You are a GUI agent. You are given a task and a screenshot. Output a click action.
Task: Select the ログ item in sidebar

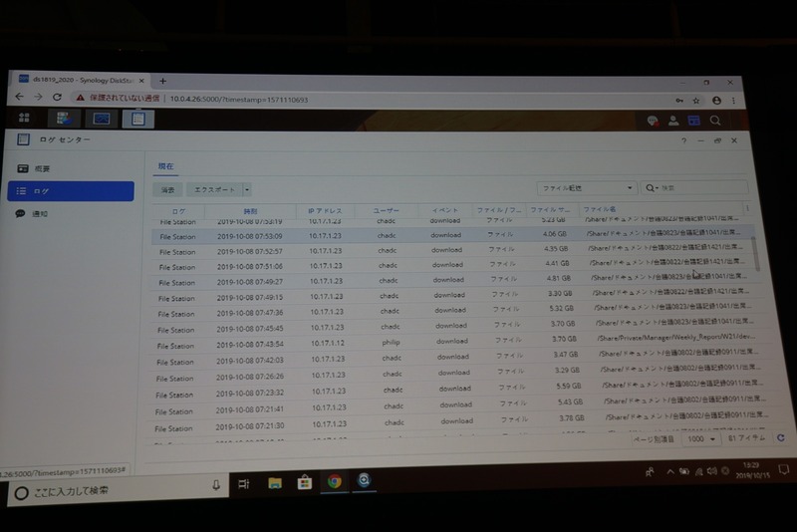coord(71,191)
